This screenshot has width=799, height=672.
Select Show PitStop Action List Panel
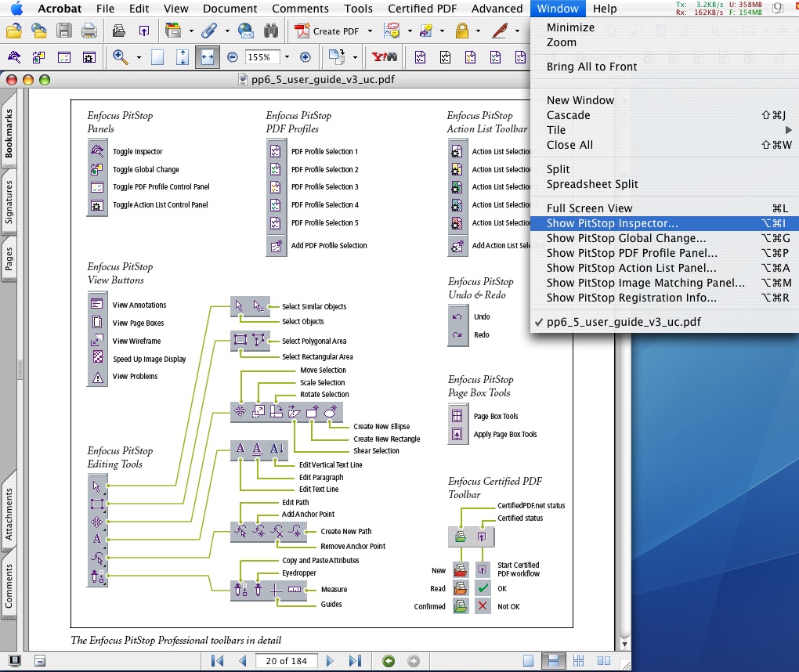point(664,268)
